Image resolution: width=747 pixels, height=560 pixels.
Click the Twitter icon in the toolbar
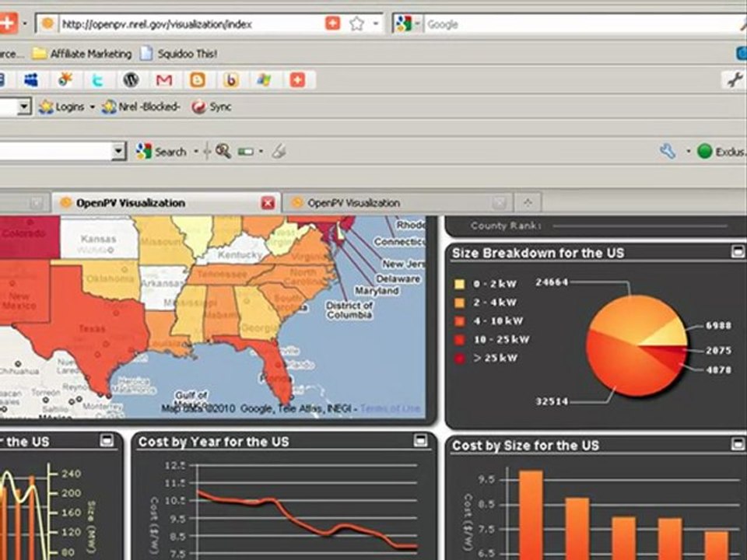(x=98, y=79)
